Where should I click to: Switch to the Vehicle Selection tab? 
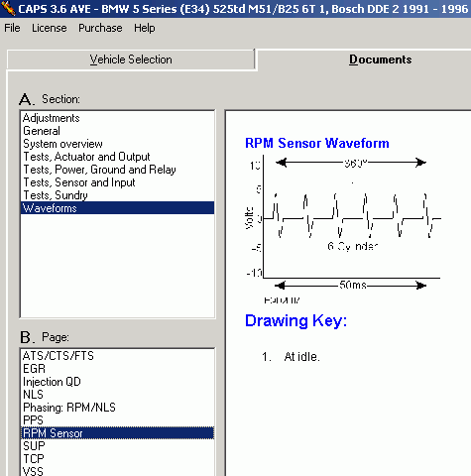131,59
